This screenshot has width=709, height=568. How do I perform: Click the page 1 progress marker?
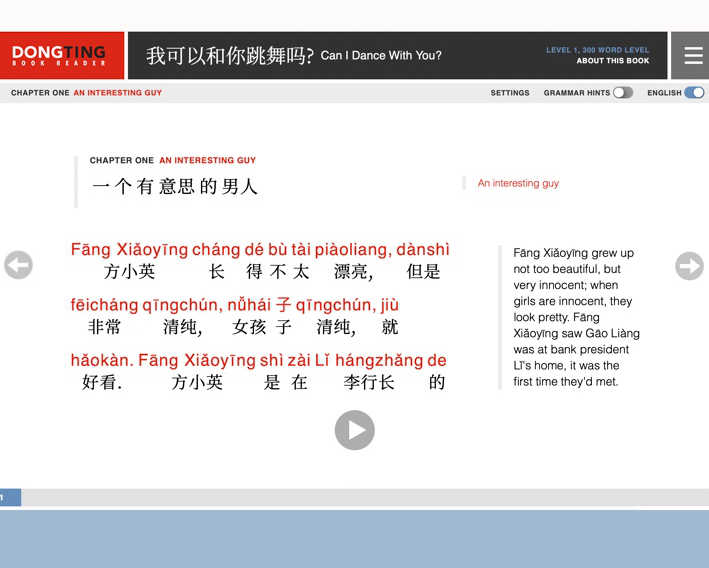pos(10,497)
